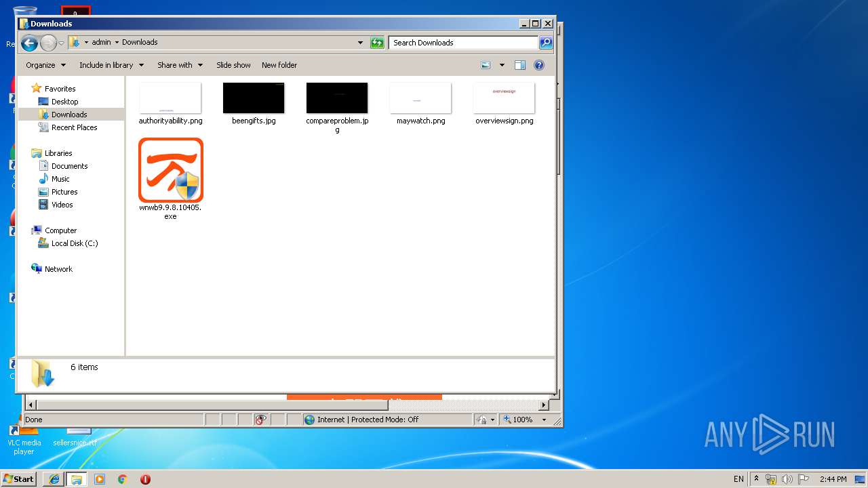Select the authorityability.png thumbnail

coord(170,98)
